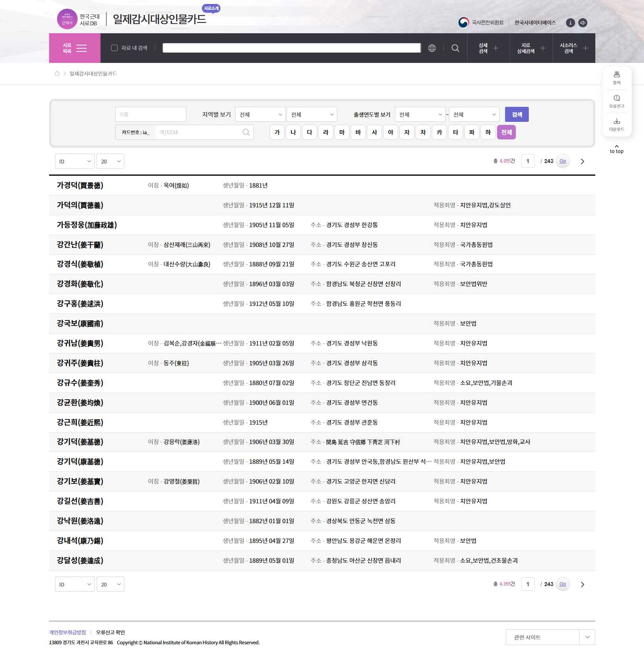Open the first 지역별 보기 dropdown
644x666 pixels.
260,115
